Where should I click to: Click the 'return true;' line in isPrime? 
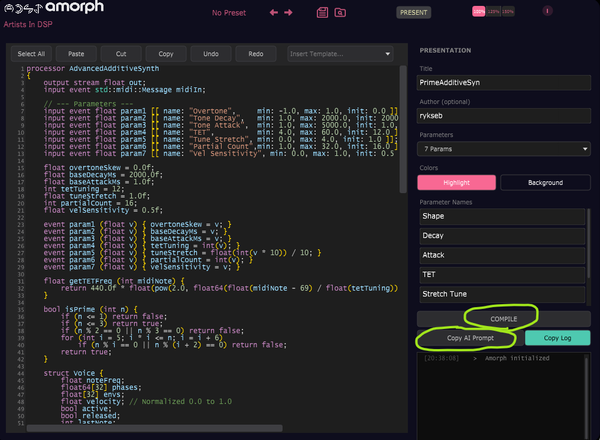click(x=86, y=352)
